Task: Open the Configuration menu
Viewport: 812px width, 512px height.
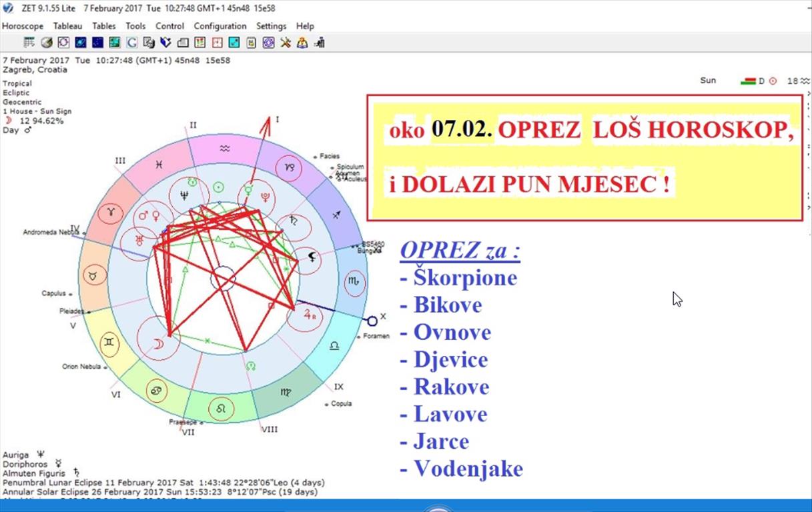Action: (x=220, y=26)
